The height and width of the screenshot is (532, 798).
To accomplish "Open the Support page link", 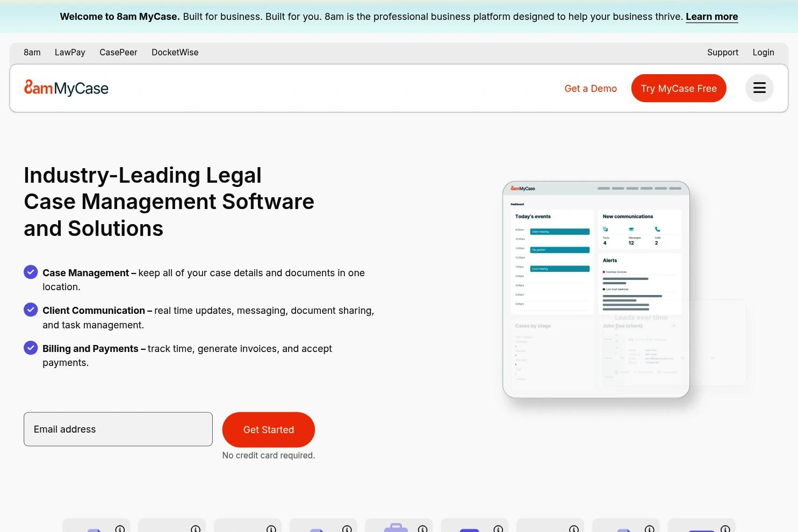I will 723,52.
